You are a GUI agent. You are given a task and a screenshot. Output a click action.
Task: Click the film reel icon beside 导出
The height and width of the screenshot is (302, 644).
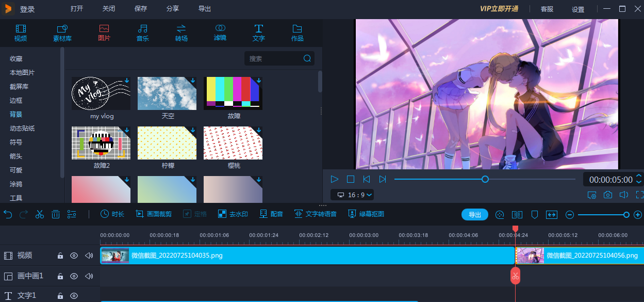(x=500, y=215)
